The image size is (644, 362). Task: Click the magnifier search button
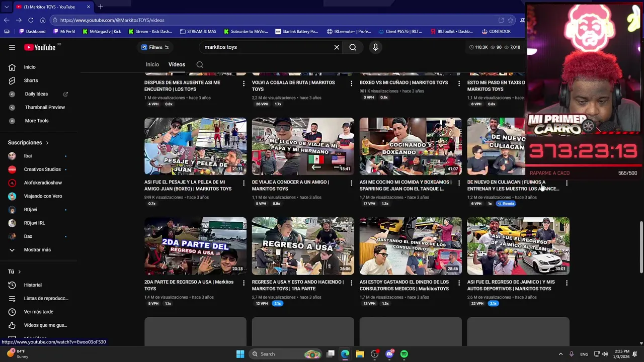pos(353,47)
